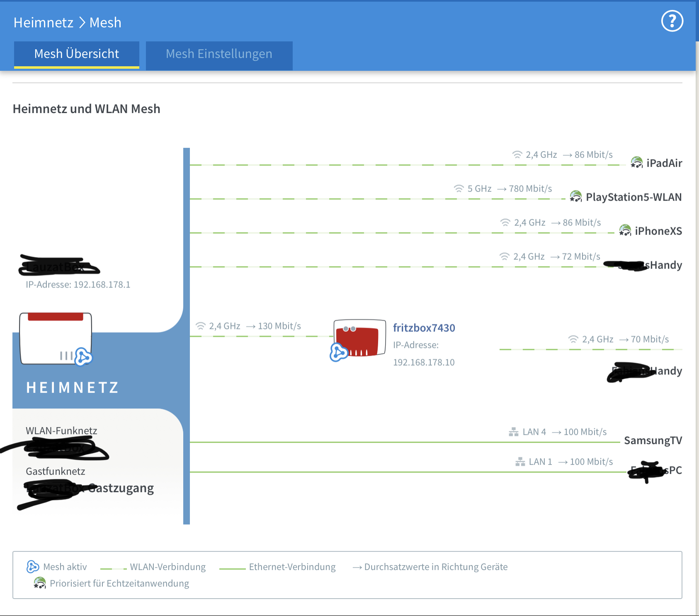
Task: Click the Gastfunknetz label
Action: coord(56,471)
